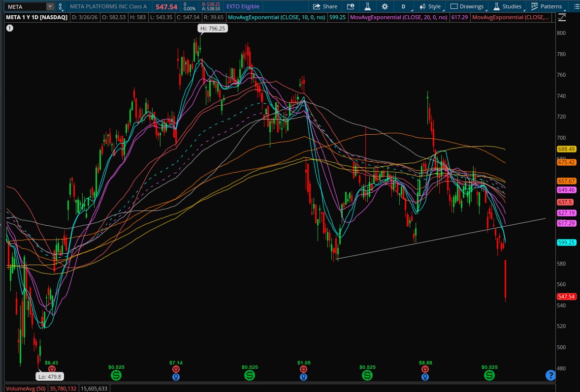The width and height of the screenshot is (580, 392).
Task: Click the $7.14 earnings phone icon
Action: pos(176,369)
